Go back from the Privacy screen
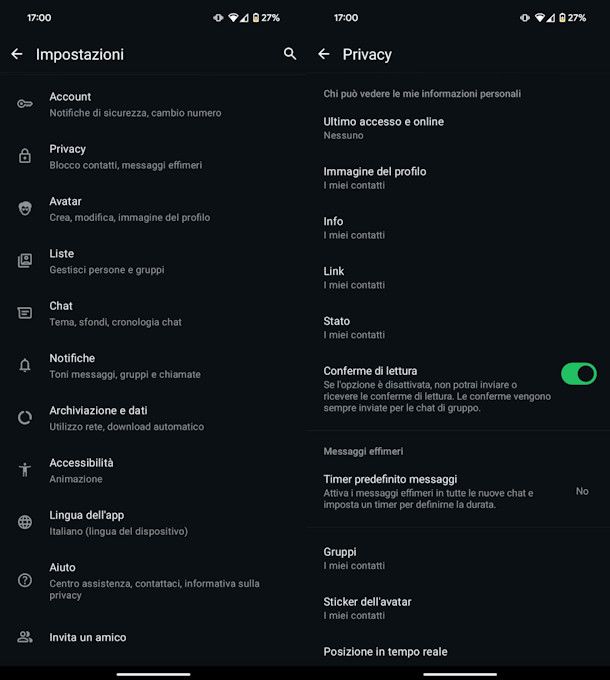Screen dimensions: 610x680 click(x=323, y=54)
